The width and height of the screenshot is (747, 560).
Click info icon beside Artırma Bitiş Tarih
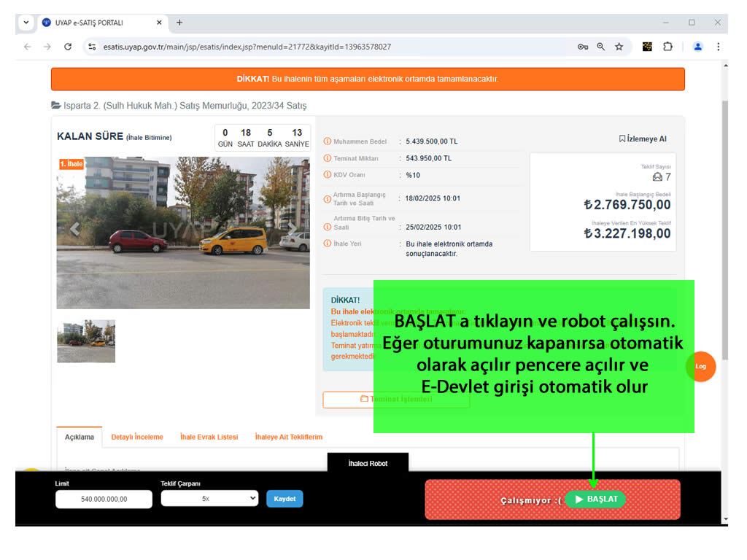pos(328,227)
